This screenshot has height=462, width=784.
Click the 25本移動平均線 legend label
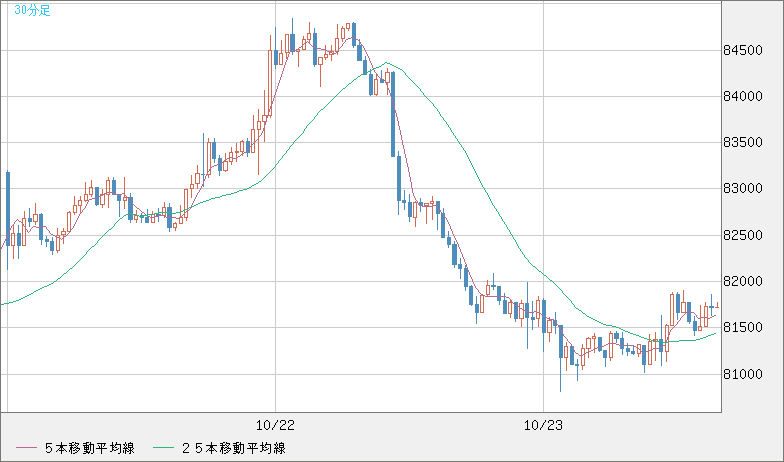click(234, 448)
